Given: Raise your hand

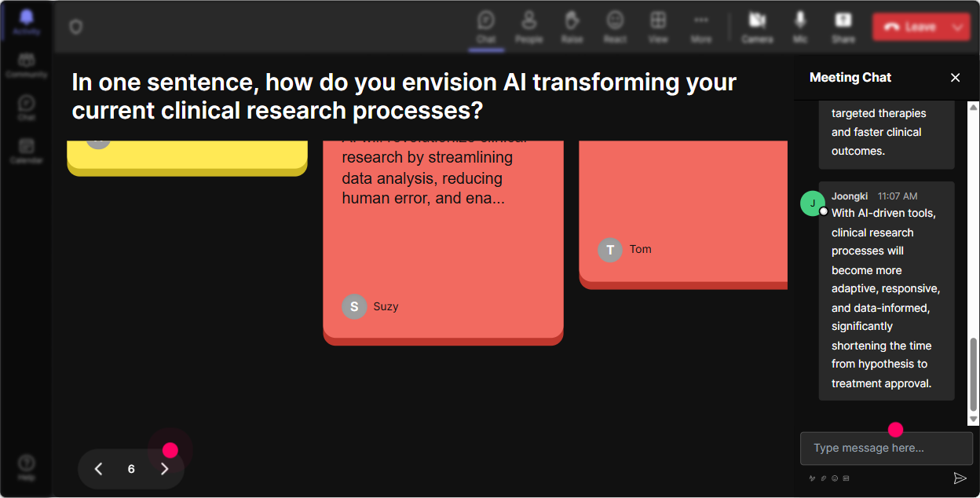Looking at the screenshot, I should (x=572, y=27).
